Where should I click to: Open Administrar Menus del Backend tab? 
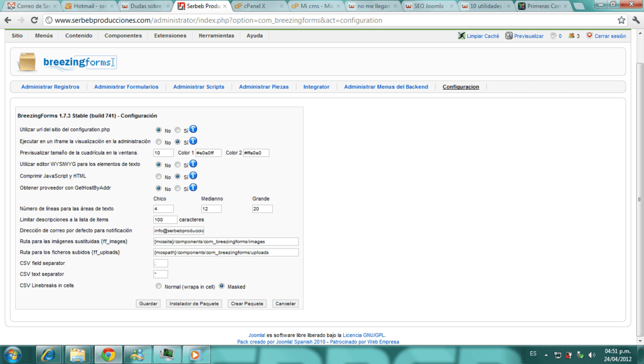click(x=386, y=87)
